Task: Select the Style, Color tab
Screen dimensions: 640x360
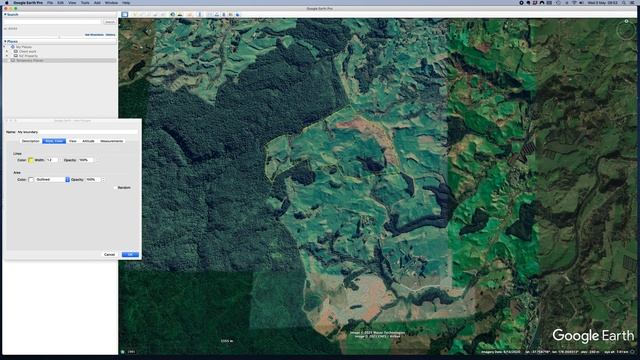Action: pos(54,141)
